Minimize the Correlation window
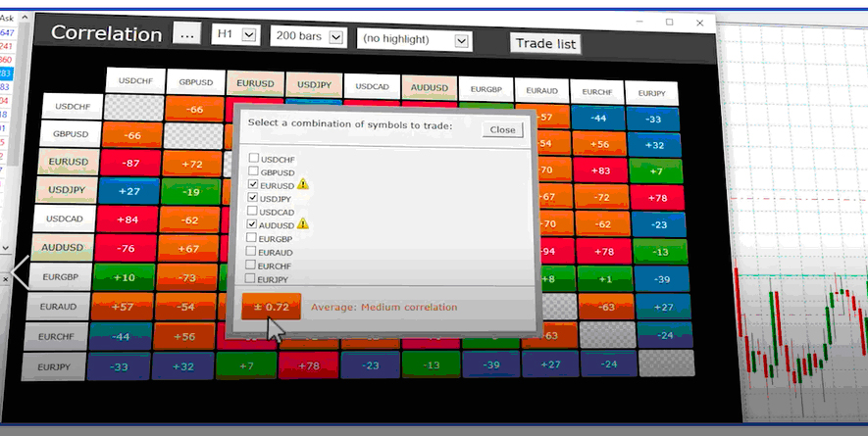 point(639,22)
